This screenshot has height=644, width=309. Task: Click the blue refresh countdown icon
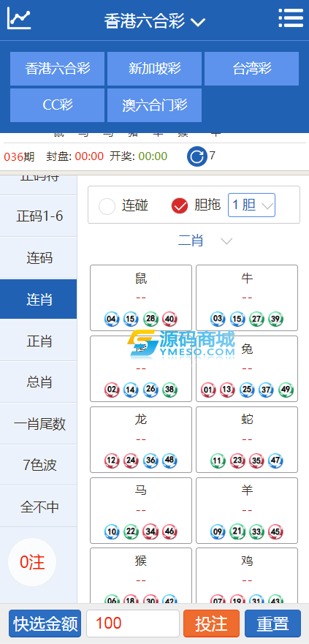tap(197, 156)
